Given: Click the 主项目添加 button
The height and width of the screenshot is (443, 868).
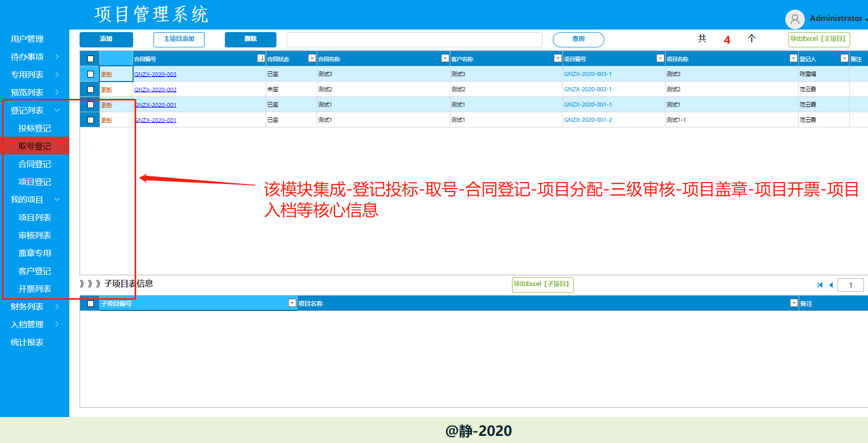Looking at the screenshot, I should [x=179, y=39].
